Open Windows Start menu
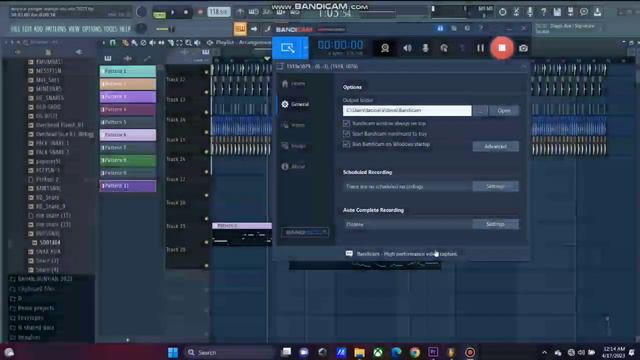The width and height of the screenshot is (640, 360). click(x=173, y=352)
